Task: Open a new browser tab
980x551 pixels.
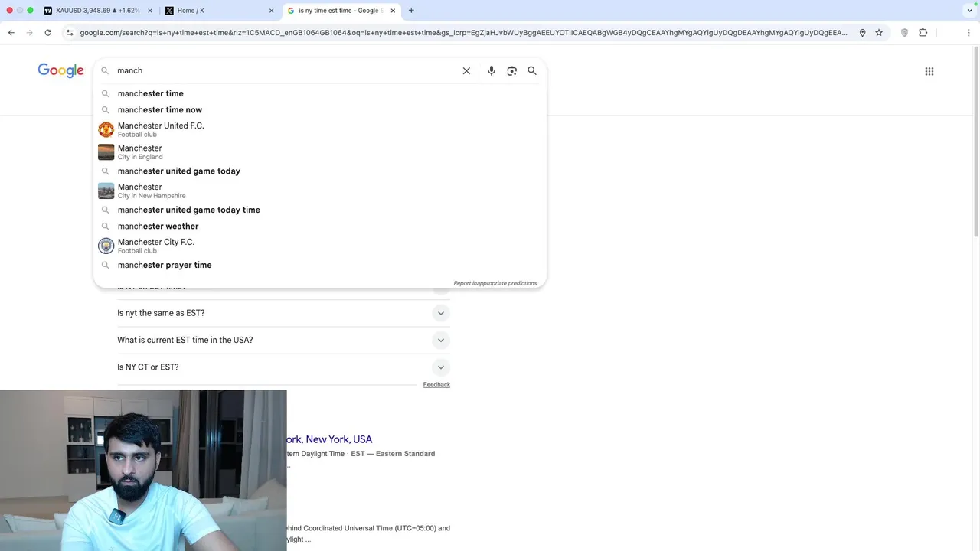Action: tap(411, 11)
